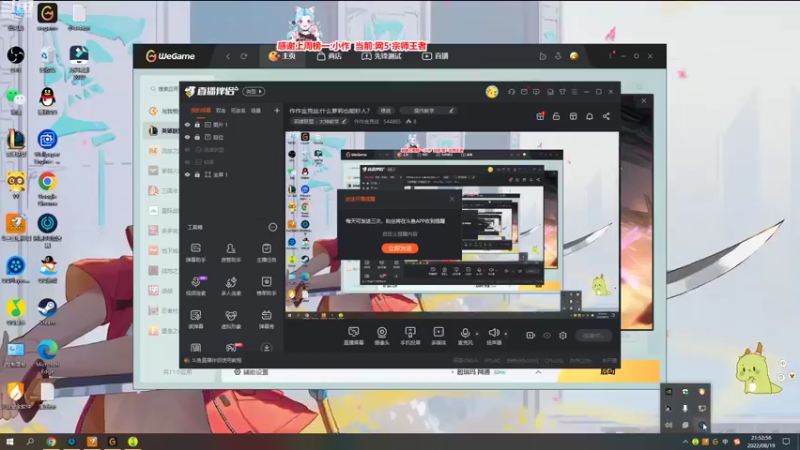Screen dimensions: 800x450
Task: Click the mode pill next to the app logo
Action: click(254, 91)
